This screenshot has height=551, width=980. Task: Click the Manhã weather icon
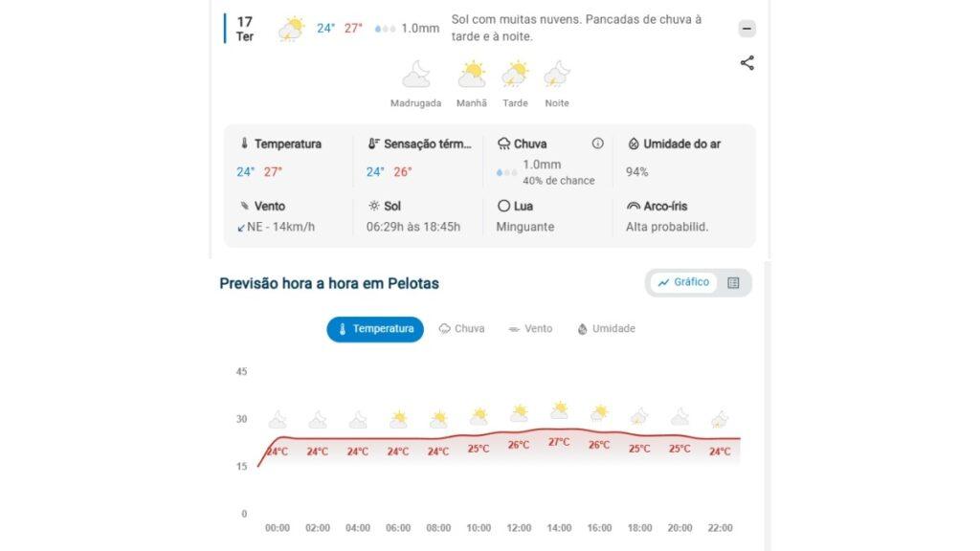pos(472,75)
